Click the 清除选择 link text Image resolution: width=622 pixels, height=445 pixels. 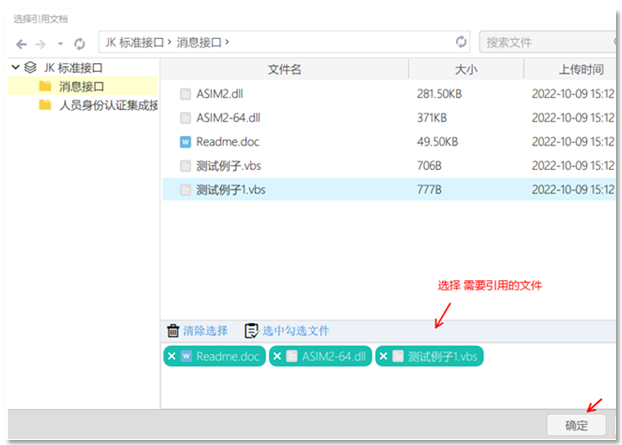[x=204, y=330]
